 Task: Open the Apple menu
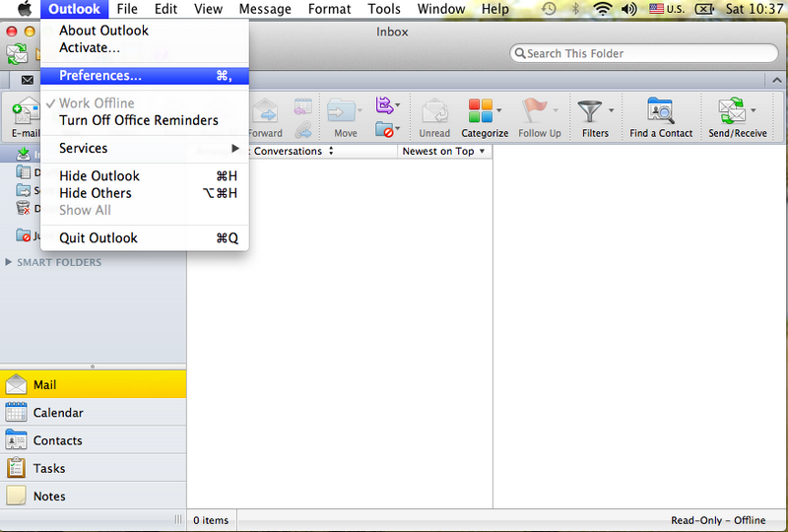click(24, 9)
